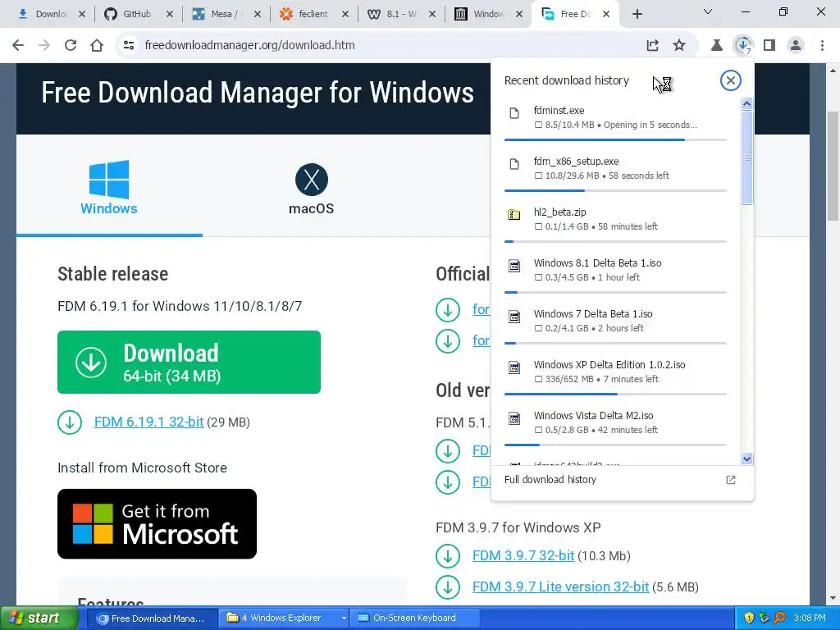Select Windows Vista Delta M2.iso entry name

click(x=594, y=416)
